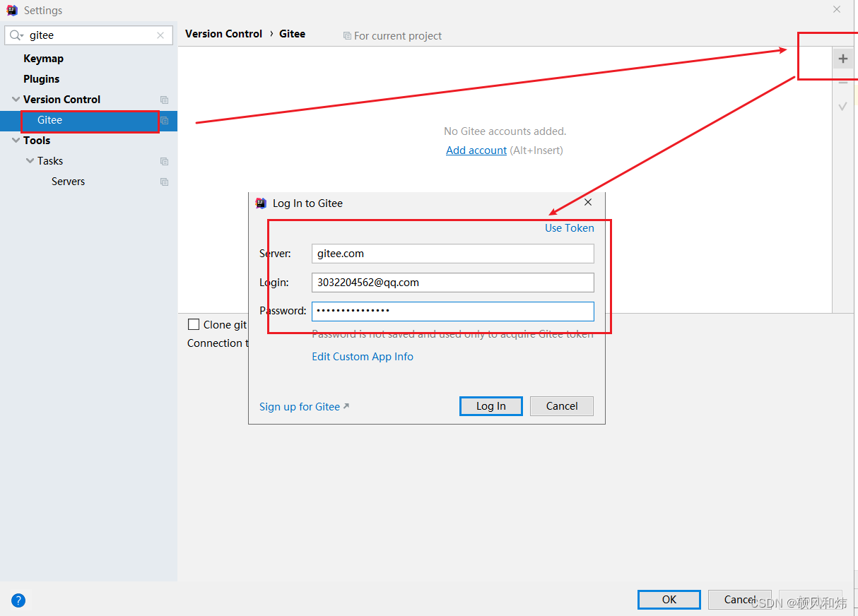858x616 pixels.
Task: Cancel the Settings window
Action: (x=739, y=600)
